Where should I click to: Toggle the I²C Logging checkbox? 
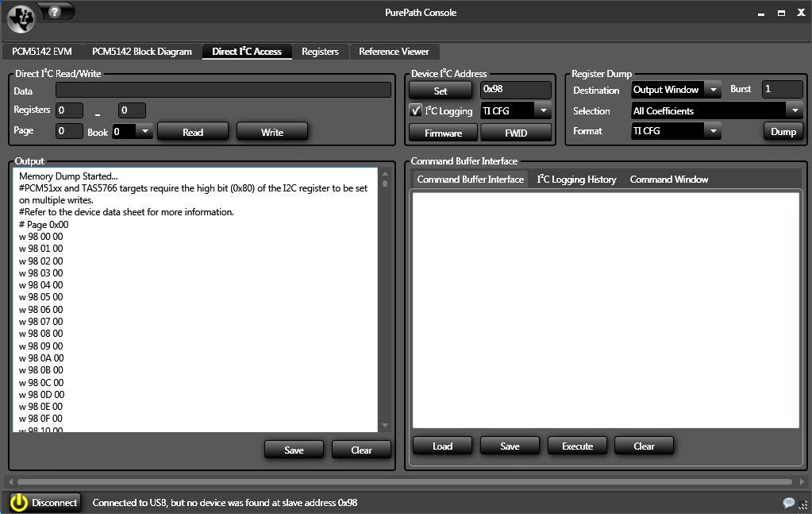click(x=415, y=110)
